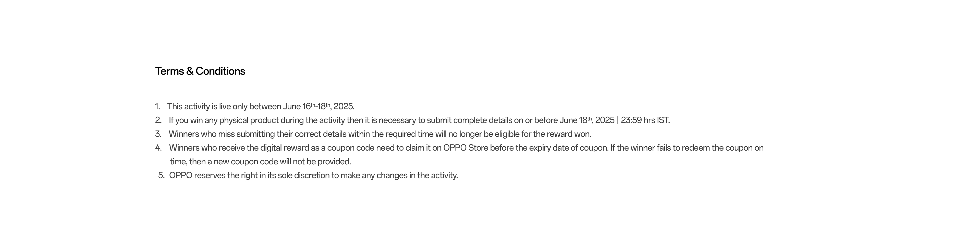Click the yellow divider above the heading
This screenshot has width=980, height=244.
(x=484, y=41)
